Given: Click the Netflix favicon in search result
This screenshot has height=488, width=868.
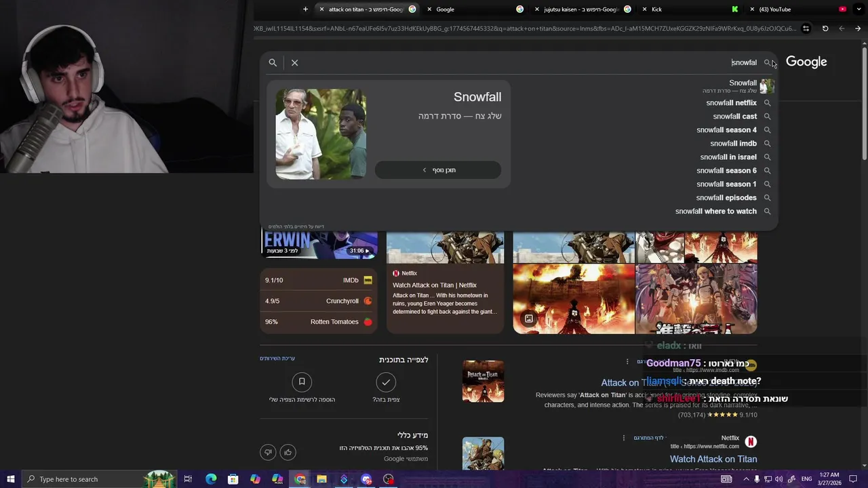Looking at the screenshot, I should [751, 442].
